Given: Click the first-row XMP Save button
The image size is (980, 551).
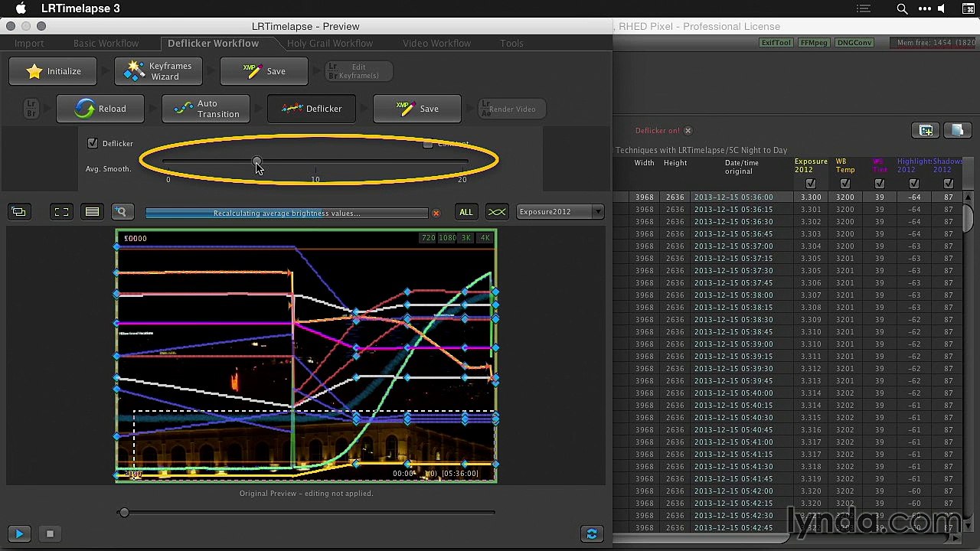Looking at the screenshot, I should pos(264,71).
